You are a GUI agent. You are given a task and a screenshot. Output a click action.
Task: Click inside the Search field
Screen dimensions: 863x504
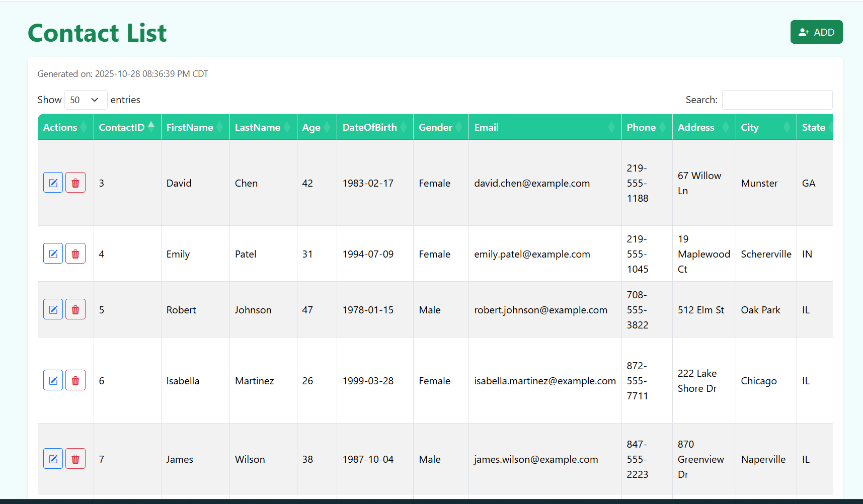coord(777,100)
